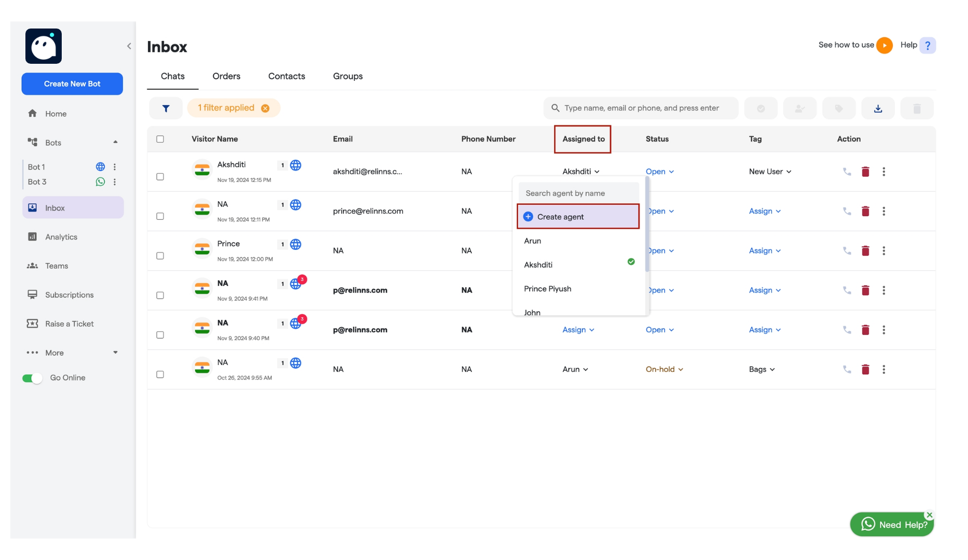Open the Arun assigned-to dropdown in last row
This screenshot has width=968, height=560.
575,369
